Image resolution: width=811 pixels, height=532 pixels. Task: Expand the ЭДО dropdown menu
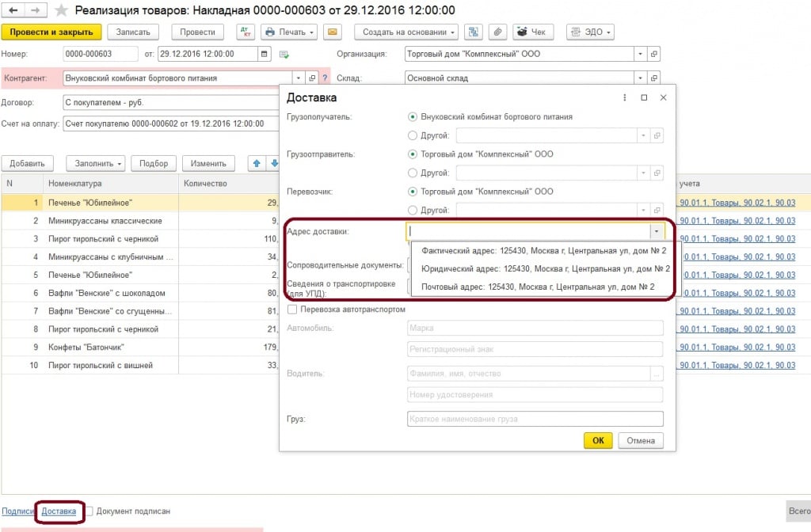coord(590,32)
